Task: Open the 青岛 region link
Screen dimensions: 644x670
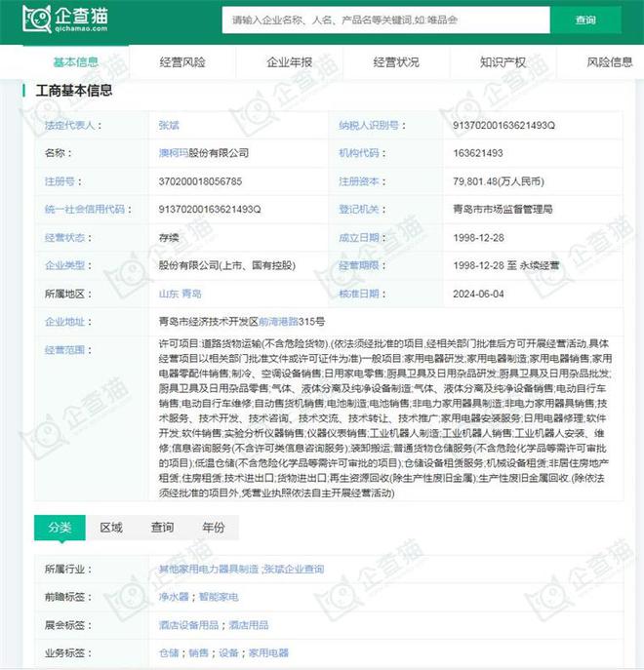Action: point(191,294)
